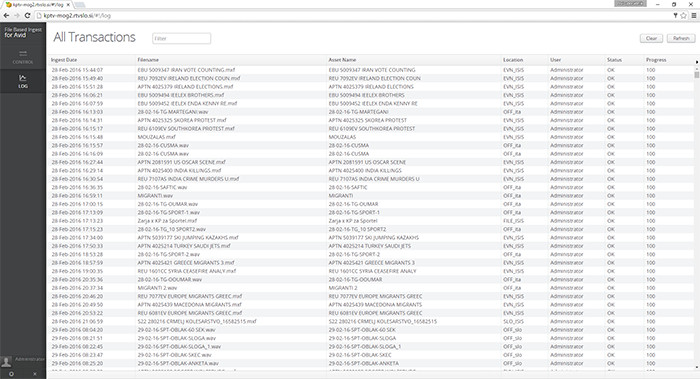Select row REU 7092EV IRELAND ELECTION COUN.mxf
700x379 pixels.
(371, 79)
